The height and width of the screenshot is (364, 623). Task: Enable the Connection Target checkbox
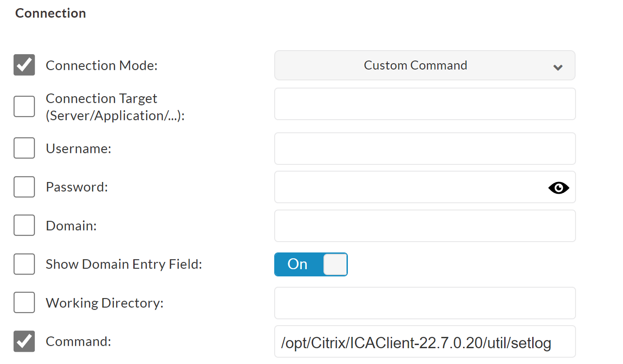tap(24, 106)
